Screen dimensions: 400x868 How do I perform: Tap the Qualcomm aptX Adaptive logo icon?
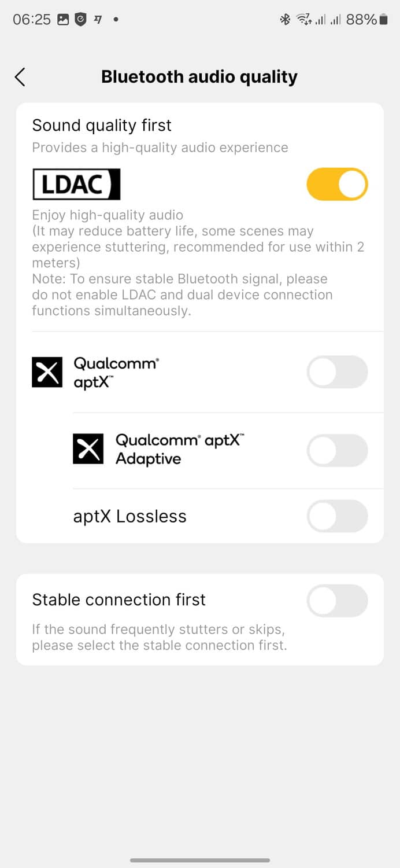pyautogui.click(x=88, y=449)
